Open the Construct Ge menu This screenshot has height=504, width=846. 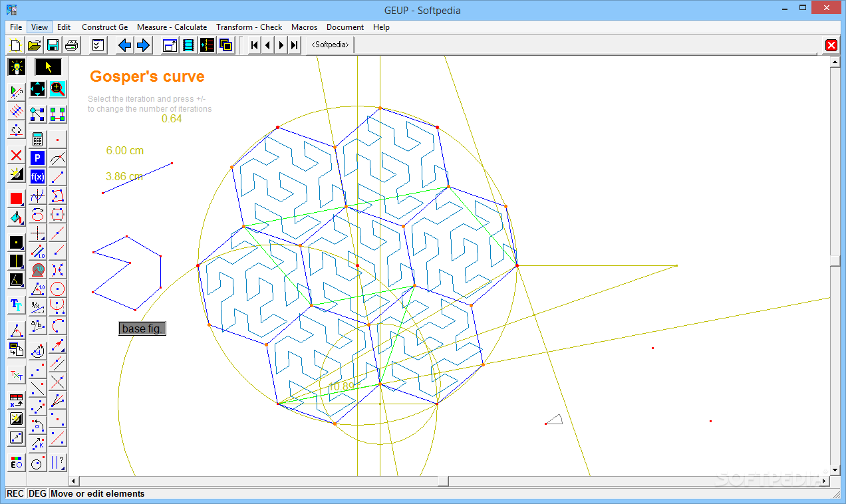(104, 27)
